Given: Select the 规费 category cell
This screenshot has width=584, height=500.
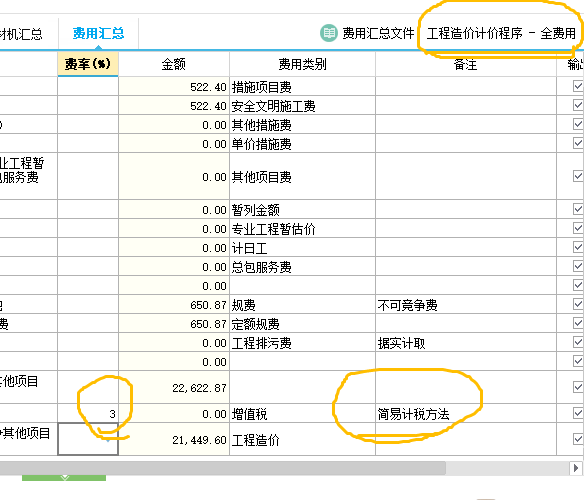Looking at the screenshot, I should pos(302,305).
